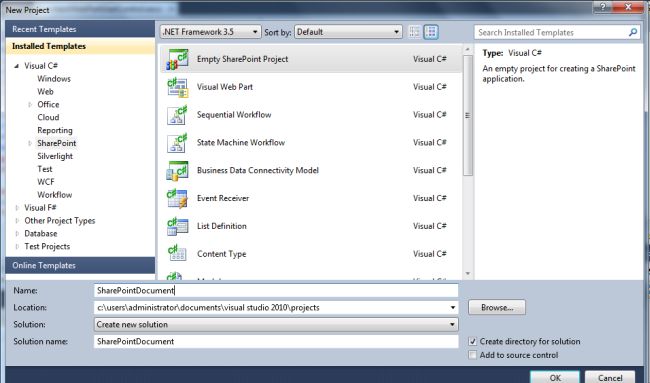This screenshot has height=383, width=650.
Task: Select the Silverlight tree item
Action: pyautogui.click(x=55, y=156)
